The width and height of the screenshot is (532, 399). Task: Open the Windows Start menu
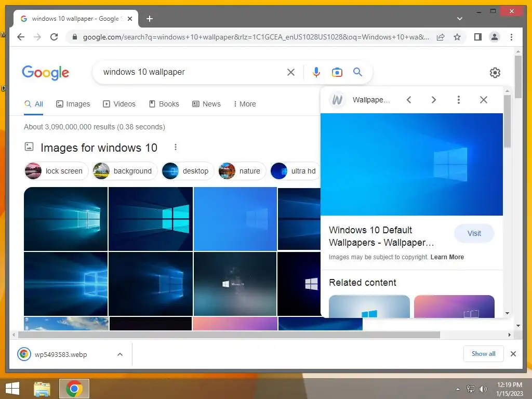click(12, 389)
